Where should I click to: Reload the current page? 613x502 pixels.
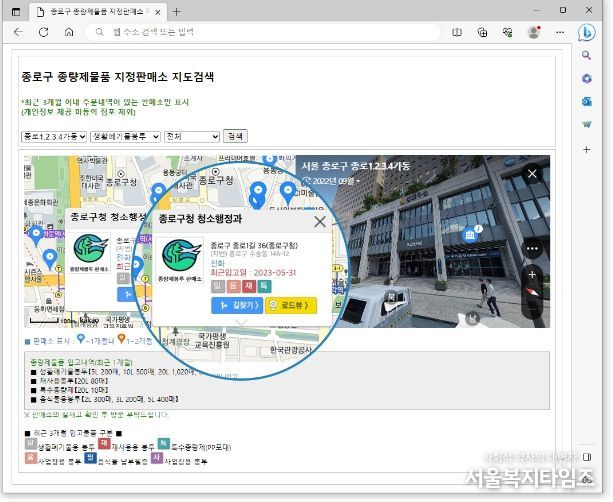43,32
